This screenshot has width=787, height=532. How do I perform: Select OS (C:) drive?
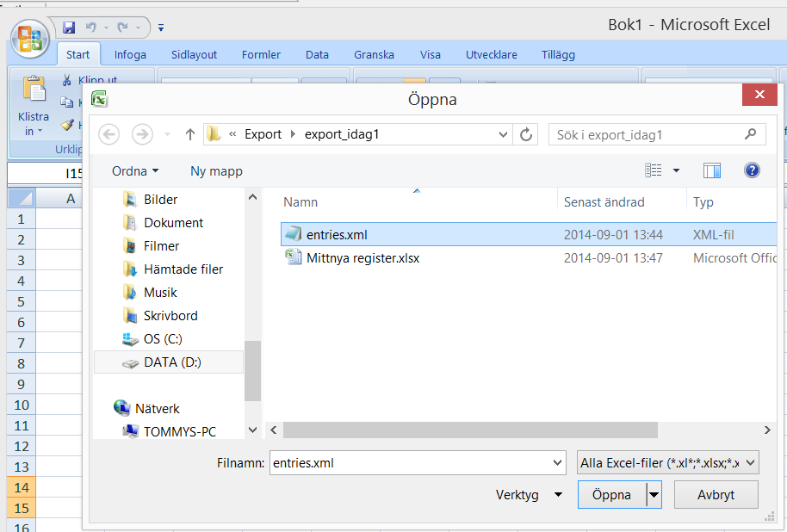click(x=163, y=339)
